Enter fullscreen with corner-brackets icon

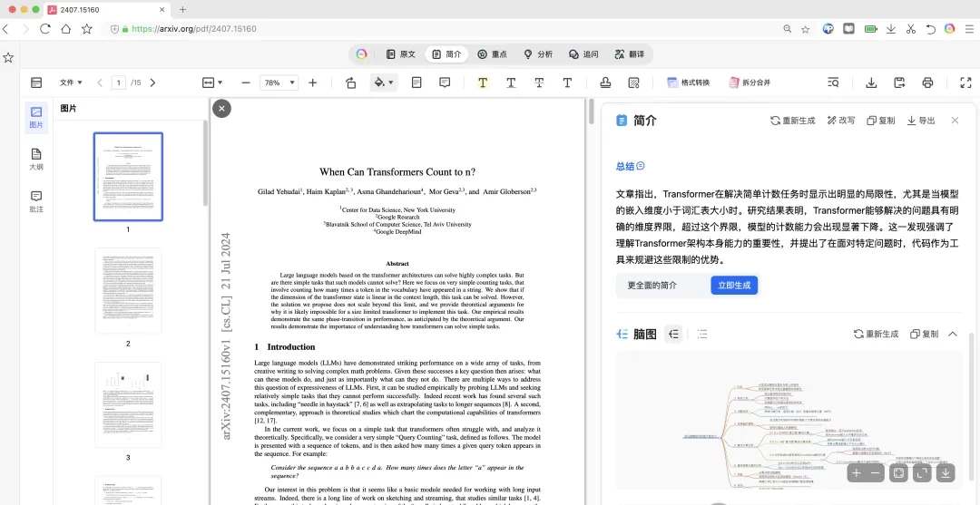[x=965, y=83]
